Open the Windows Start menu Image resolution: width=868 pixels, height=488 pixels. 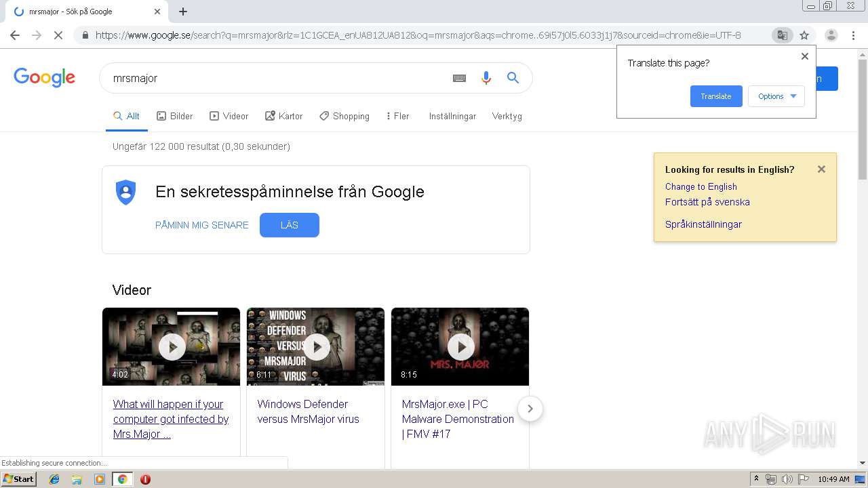click(19, 479)
